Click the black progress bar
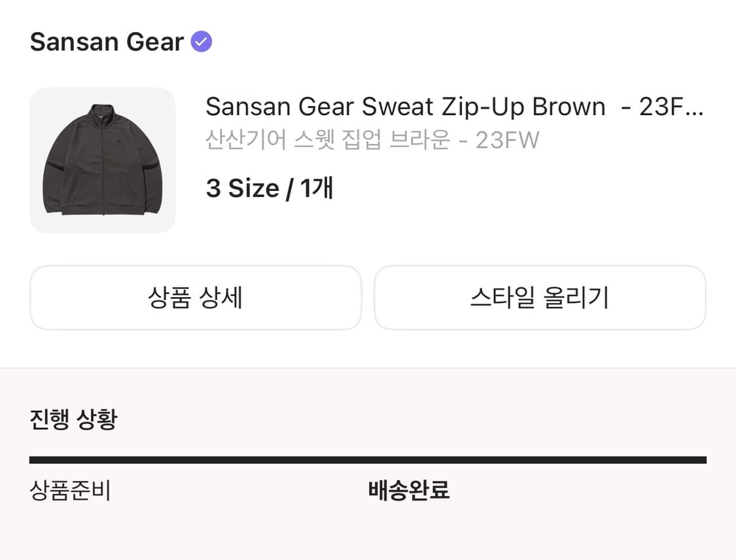The height and width of the screenshot is (560, 736). pos(368,459)
